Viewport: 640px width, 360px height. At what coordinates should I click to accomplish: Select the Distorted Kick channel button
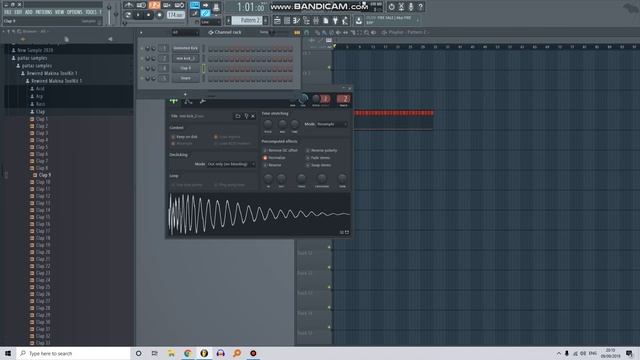coord(186,48)
